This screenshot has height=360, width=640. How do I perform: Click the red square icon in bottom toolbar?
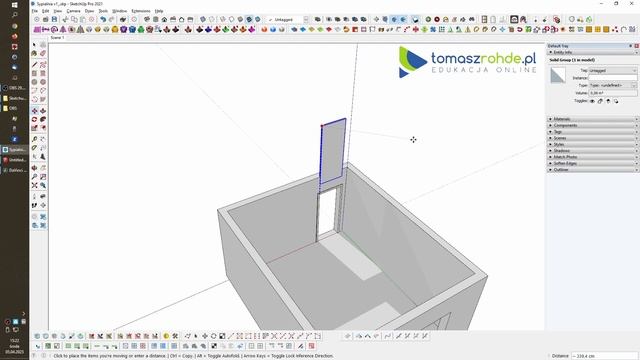(311, 346)
